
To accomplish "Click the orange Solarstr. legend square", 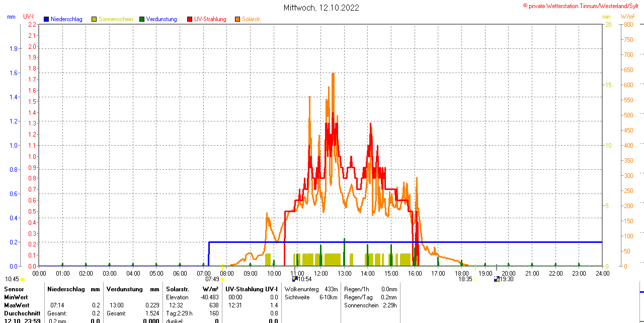I will (237, 19).
